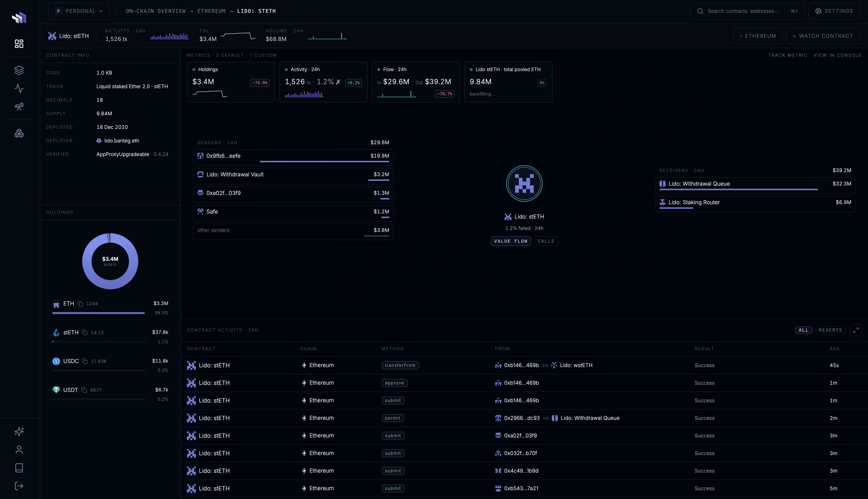The height and width of the screenshot is (499, 868).
Task: Open the PERSONAL workspace dropdown
Action: [x=79, y=11]
